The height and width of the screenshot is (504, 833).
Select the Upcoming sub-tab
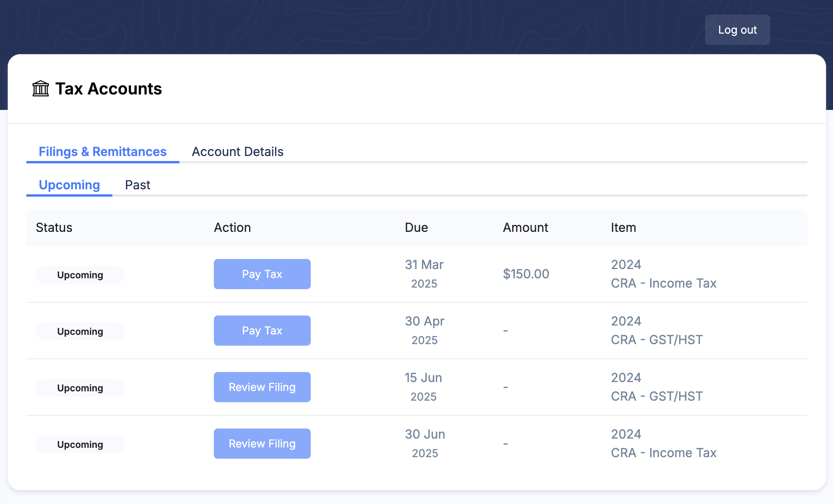point(69,185)
